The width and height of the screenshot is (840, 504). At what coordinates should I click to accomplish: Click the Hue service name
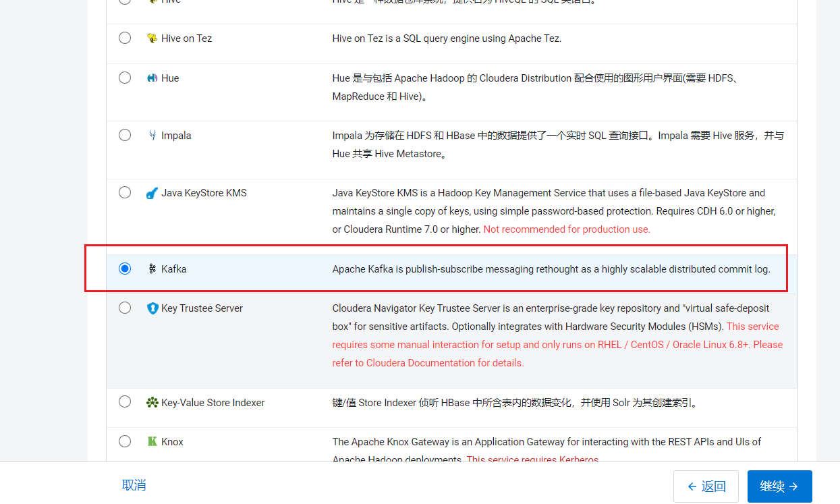click(170, 78)
